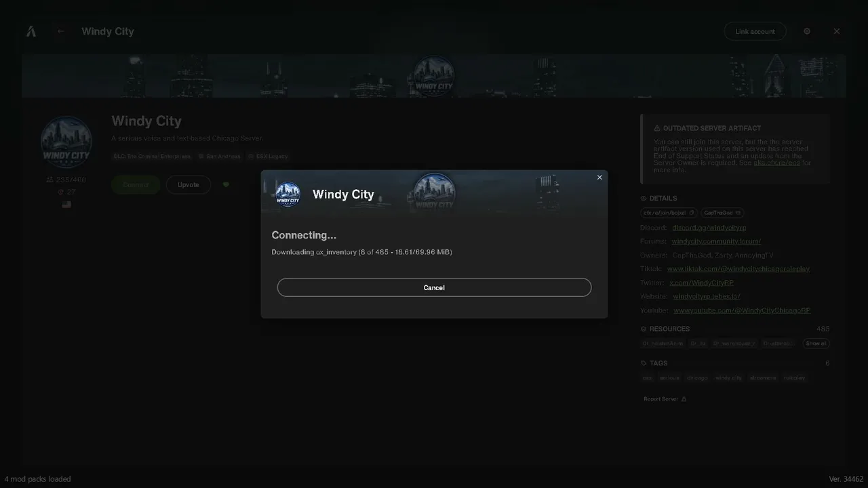Click the Dr_holsterAnim resource chip
Viewport: 868px width, 488px height.
663,344
